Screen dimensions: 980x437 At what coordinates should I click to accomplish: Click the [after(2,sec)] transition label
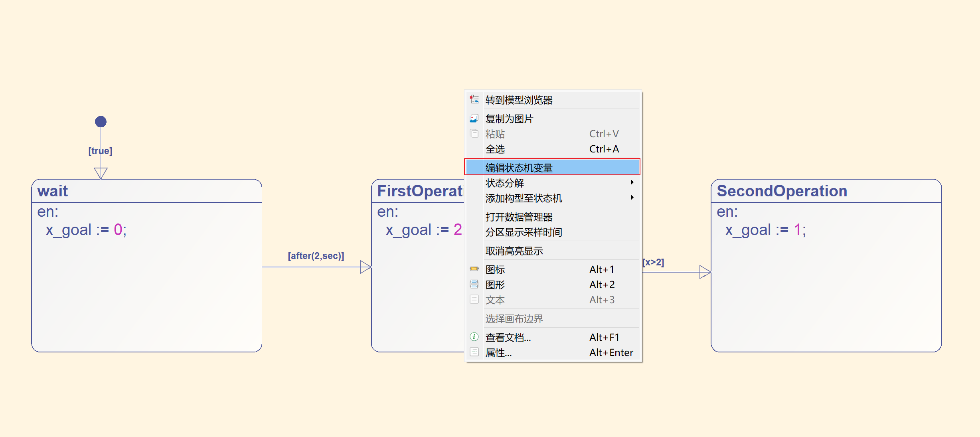pos(316,256)
